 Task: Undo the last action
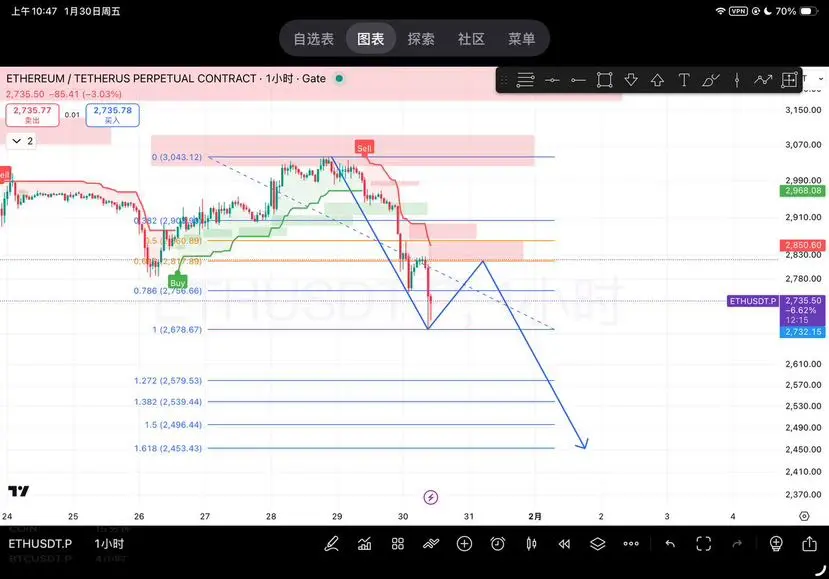(670, 544)
